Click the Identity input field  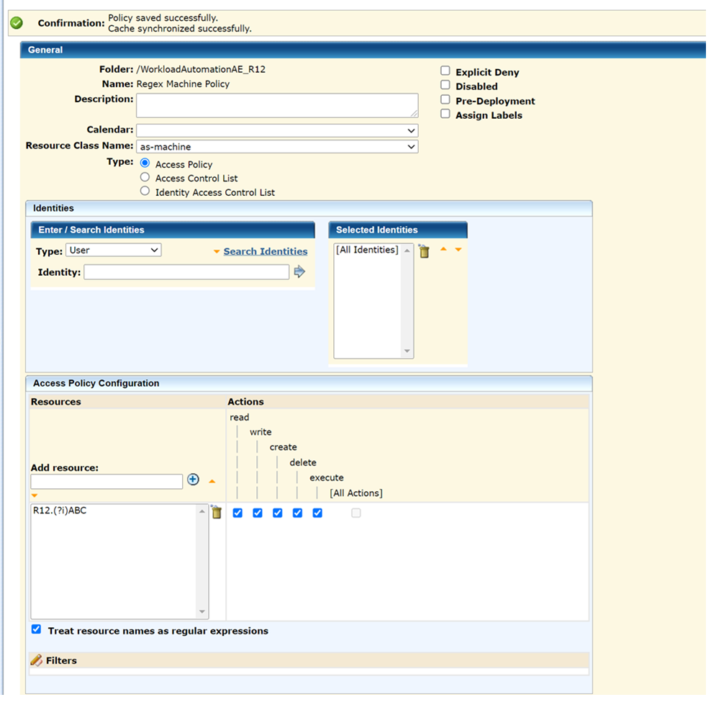point(186,272)
